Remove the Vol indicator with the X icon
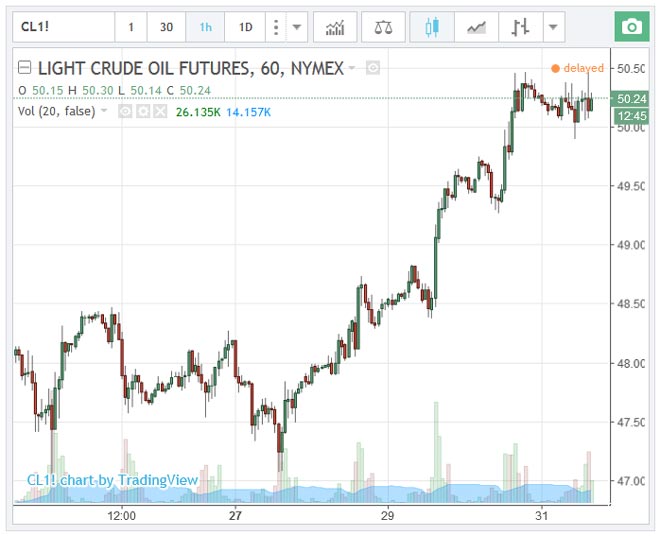660x536 pixels. [x=160, y=112]
